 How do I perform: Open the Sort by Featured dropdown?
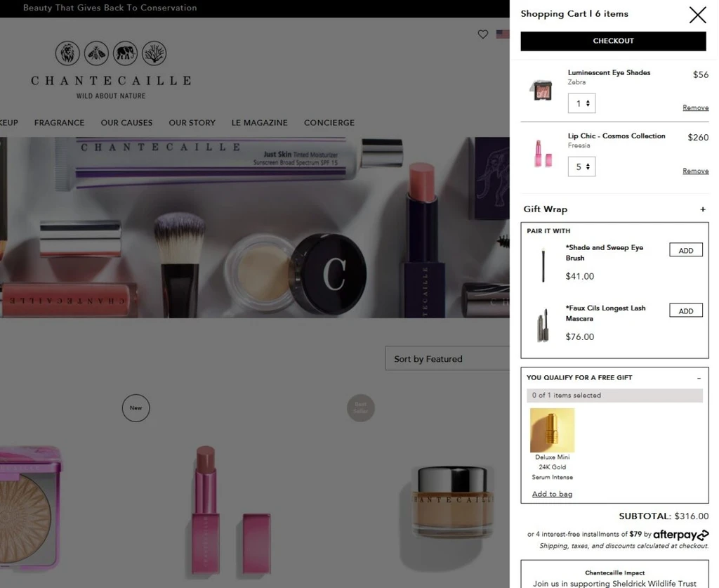click(447, 359)
